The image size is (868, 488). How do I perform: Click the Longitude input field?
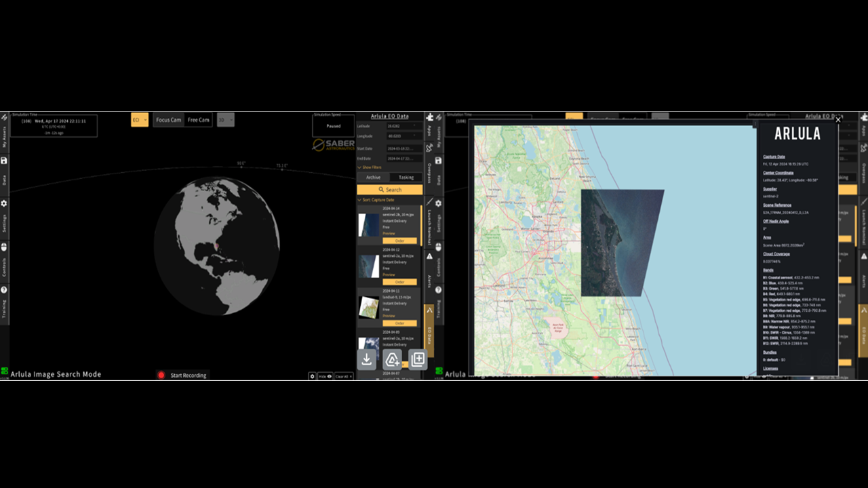pyautogui.click(x=404, y=136)
